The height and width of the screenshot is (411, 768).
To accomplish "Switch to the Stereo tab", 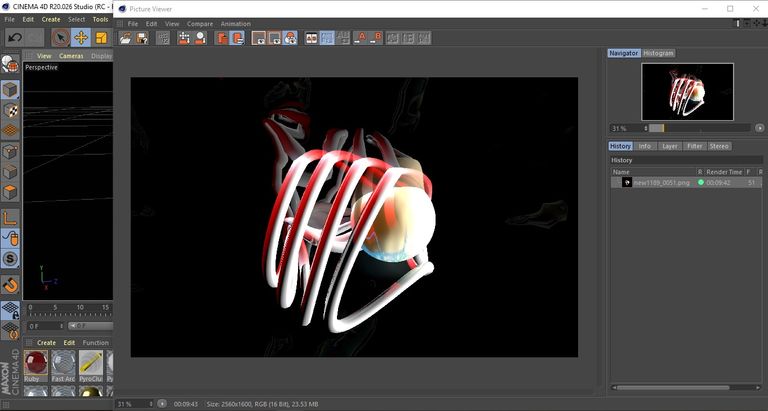I will click(x=719, y=146).
